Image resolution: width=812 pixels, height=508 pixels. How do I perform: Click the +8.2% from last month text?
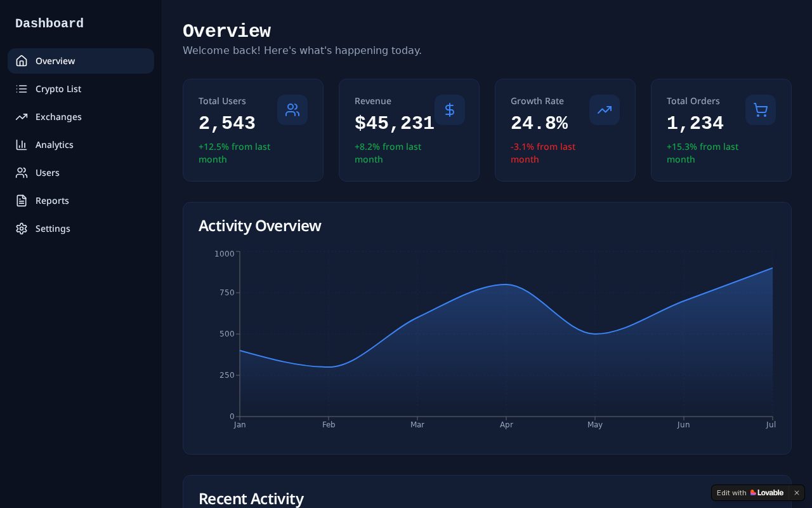388,153
